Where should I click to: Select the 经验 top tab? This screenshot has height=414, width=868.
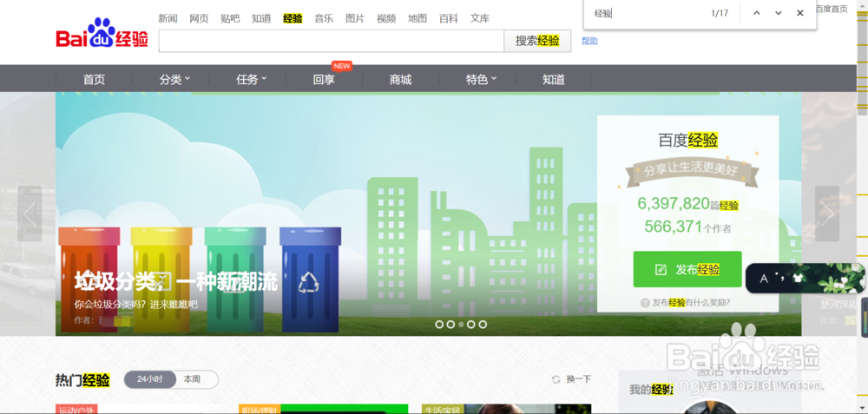click(293, 18)
